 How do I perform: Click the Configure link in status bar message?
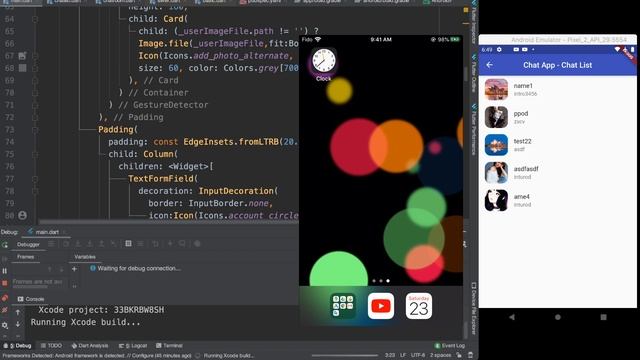[144, 356]
